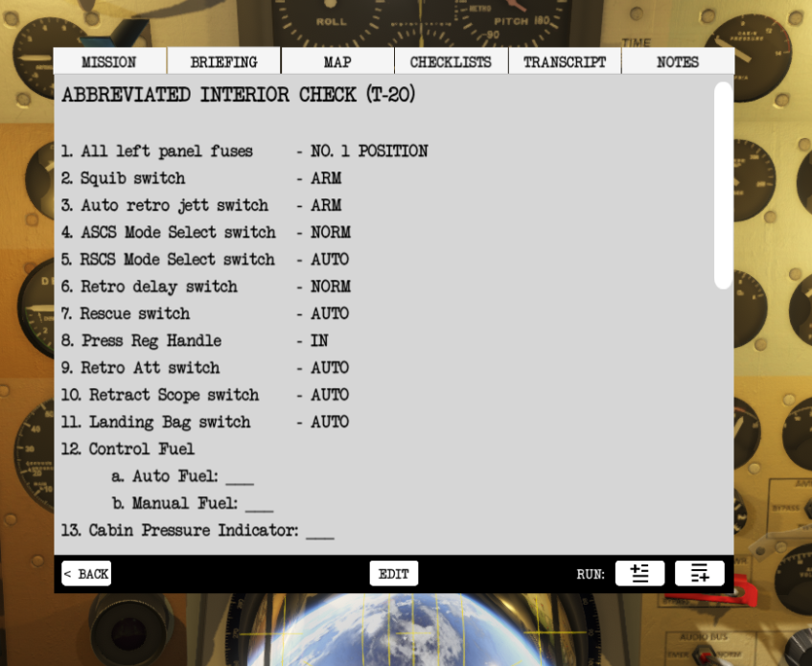Viewport: 812px width, 666px height.
Task: View the Transcript tab
Action: pyautogui.click(x=565, y=62)
